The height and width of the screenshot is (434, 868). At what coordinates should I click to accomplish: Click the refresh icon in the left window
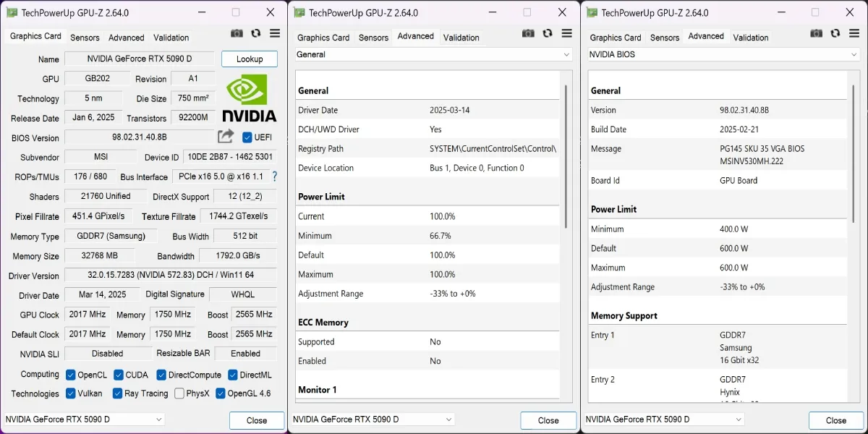[x=256, y=33]
